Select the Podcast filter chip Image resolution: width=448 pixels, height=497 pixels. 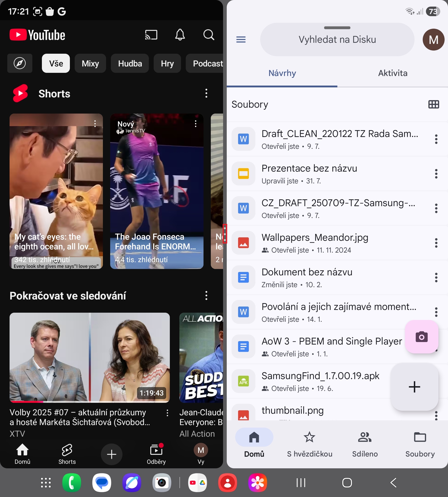[x=205, y=63]
